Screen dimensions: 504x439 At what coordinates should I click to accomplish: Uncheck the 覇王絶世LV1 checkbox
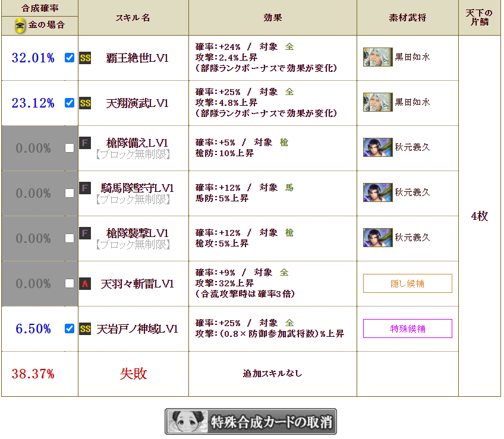click(x=70, y=58)
